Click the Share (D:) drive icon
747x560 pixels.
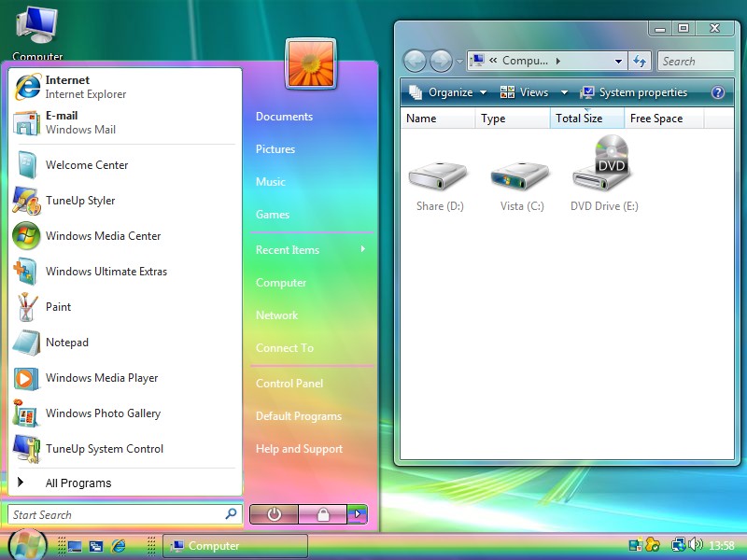tap(439, 177)
